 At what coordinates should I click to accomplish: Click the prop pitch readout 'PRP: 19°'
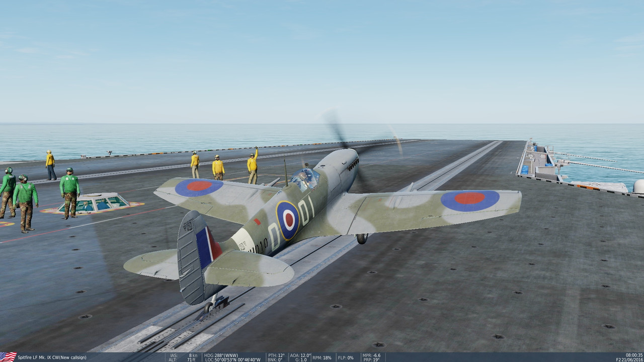point(371,359)
